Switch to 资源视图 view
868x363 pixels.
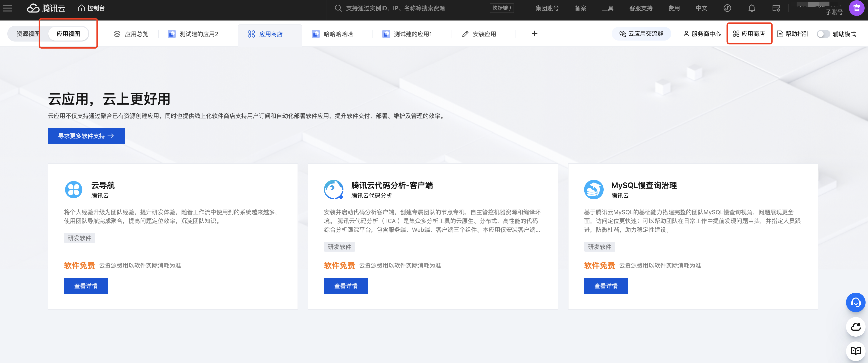[28, 34]
